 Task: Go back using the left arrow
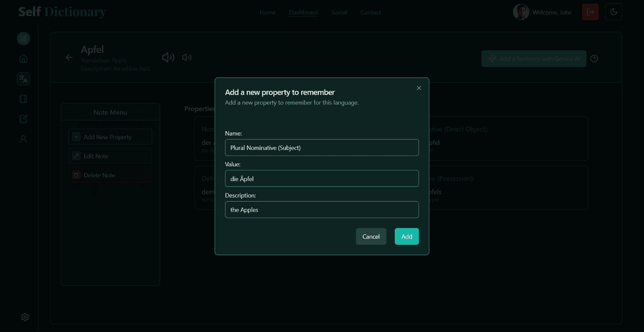(69, 58)
